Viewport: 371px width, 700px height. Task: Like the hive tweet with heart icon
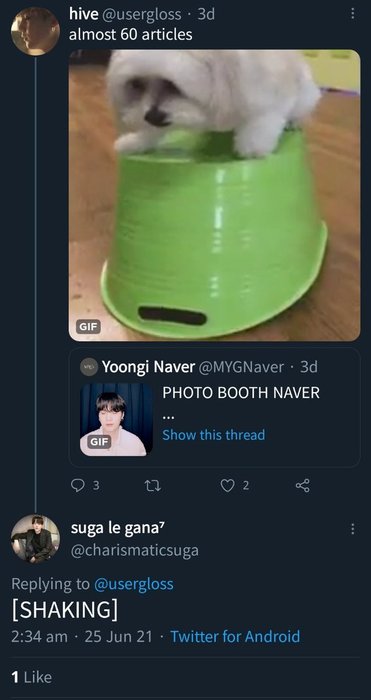click(228, 485)
